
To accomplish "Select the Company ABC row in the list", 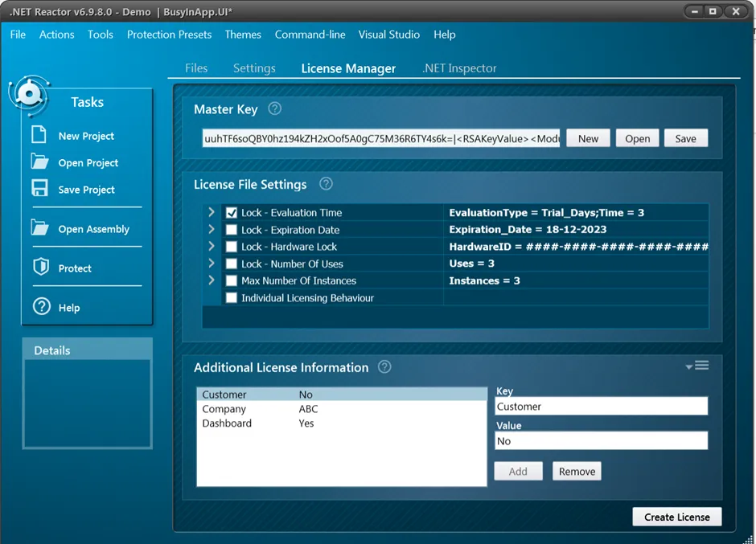I will 342,408.
